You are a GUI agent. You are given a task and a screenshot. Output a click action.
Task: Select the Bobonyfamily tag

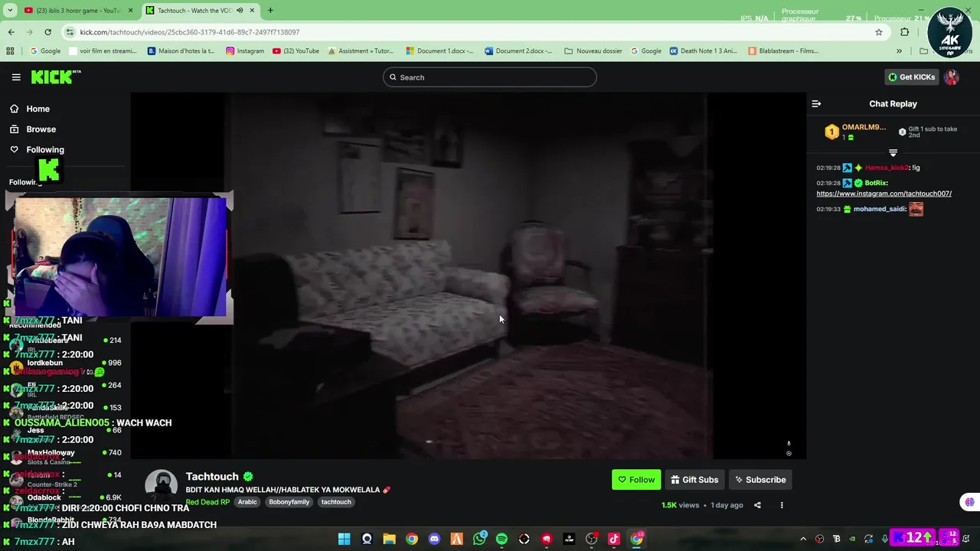pyautogui.click(x=289, y=502)
